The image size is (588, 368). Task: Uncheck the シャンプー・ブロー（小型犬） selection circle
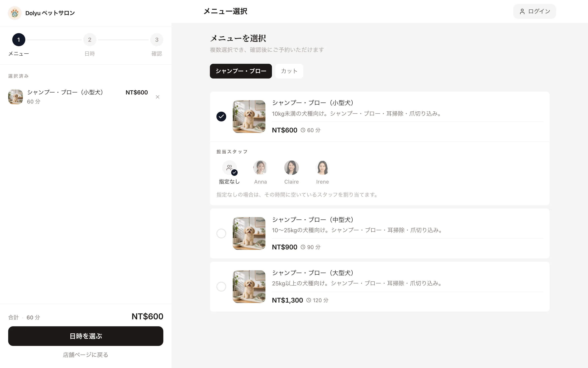[221, 116]
